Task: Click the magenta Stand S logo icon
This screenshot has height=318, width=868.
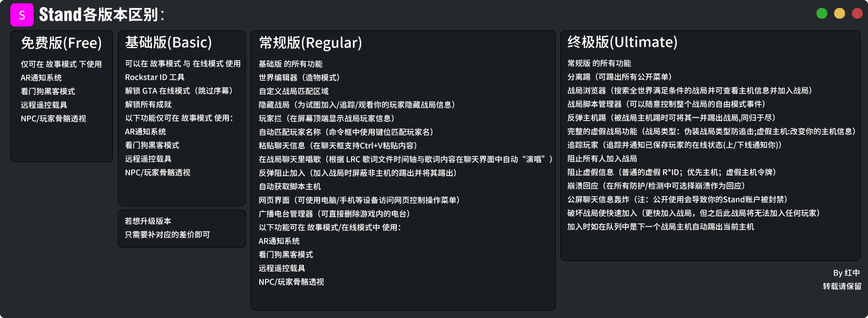Action: [22, 15]
